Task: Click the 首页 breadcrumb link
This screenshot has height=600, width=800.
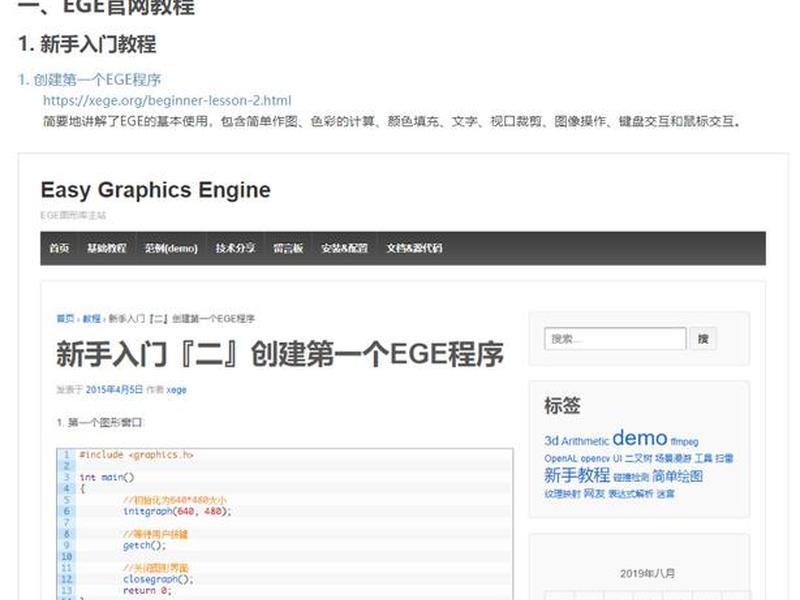Action: [65, 318]
